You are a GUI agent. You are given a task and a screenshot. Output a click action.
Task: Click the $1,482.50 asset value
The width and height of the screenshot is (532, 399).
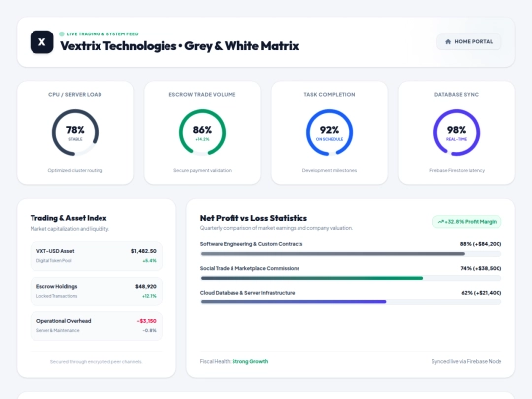tap(144, 251)
